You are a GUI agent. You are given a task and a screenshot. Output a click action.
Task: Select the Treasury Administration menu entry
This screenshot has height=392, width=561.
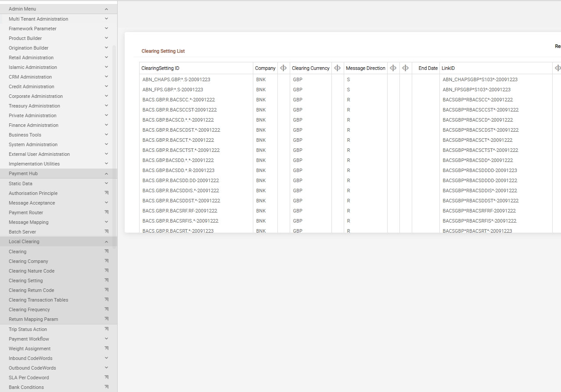tap(34, 106)
